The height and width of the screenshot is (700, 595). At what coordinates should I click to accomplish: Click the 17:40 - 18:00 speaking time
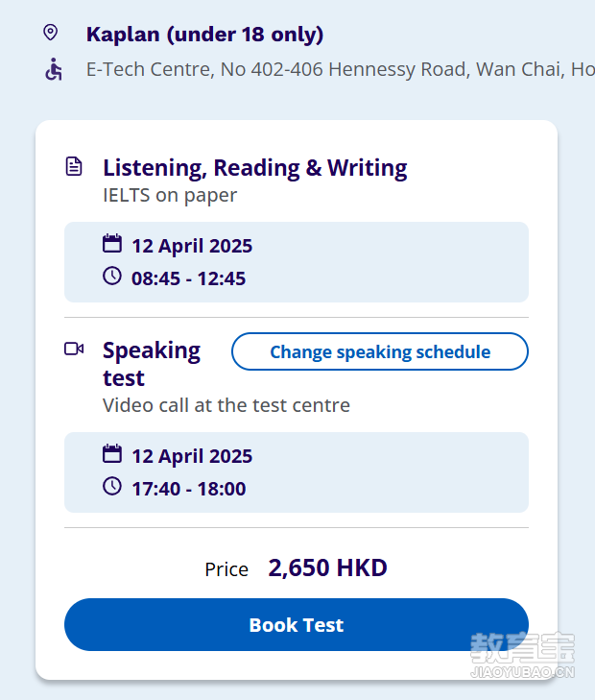[x=189, y=489]
